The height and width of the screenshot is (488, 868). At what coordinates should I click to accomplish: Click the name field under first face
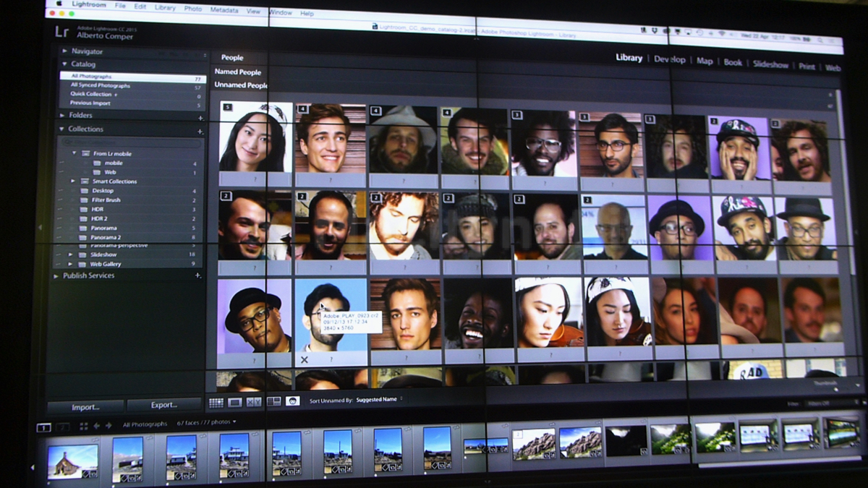[255, 180]
